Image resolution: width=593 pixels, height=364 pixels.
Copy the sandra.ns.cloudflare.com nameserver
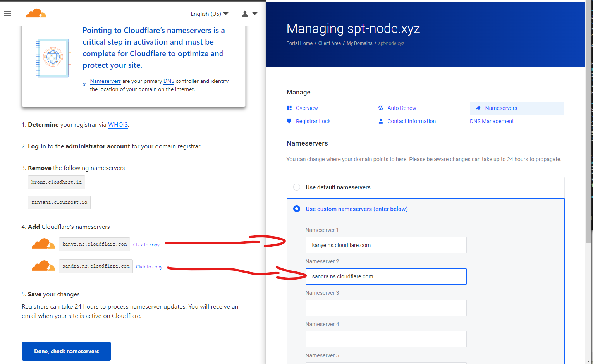(149, 267)
